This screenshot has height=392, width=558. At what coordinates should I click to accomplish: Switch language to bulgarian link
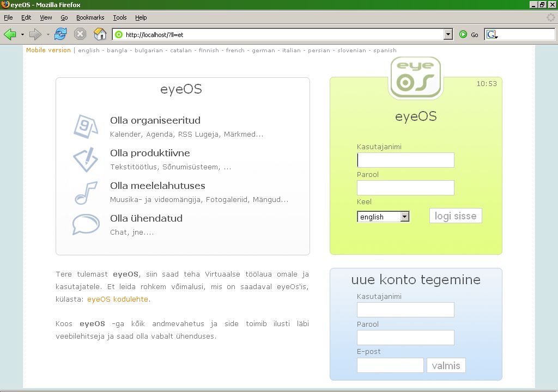pos(149,51)
